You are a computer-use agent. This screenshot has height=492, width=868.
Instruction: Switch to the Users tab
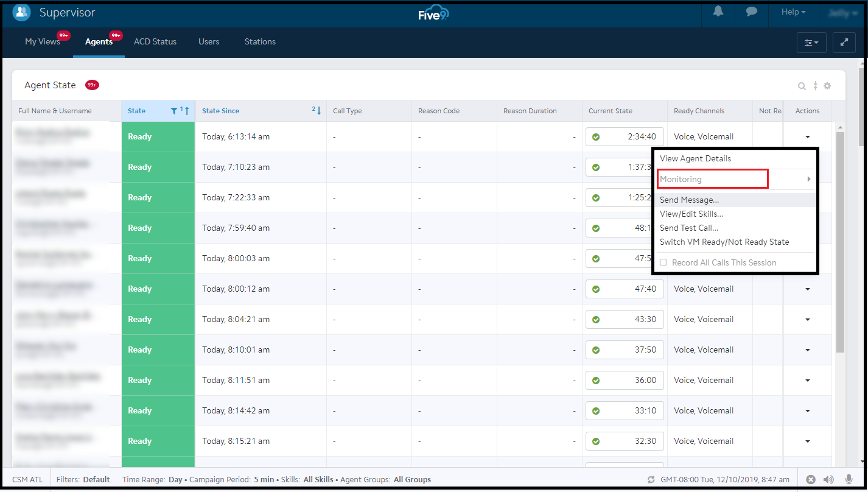pos(209,42)
